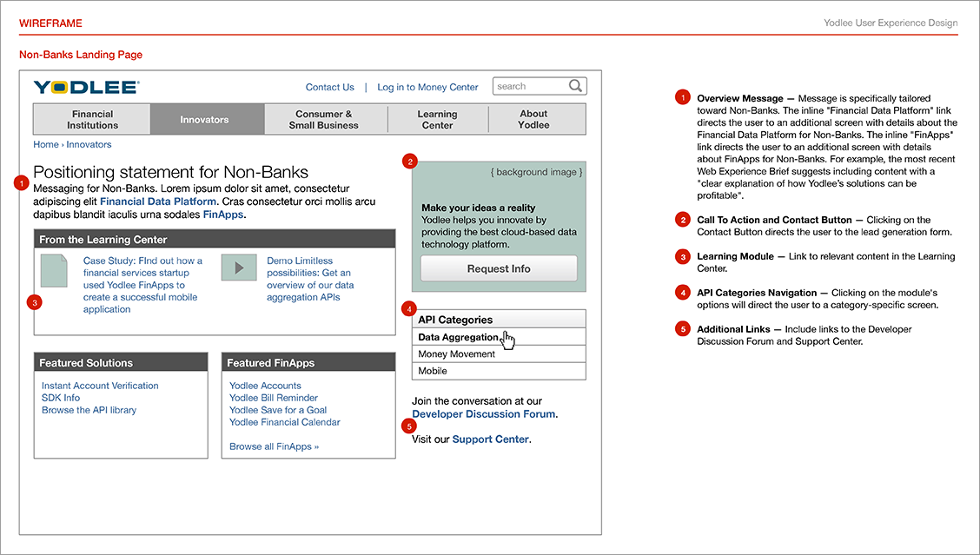Click the search magnifier icon
The image size is (980, 555).
[576, 86]
